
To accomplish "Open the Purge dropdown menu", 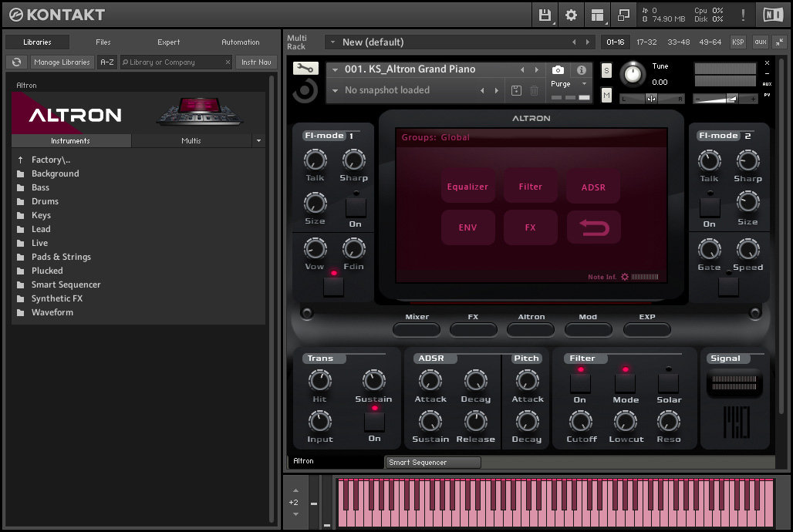I will (569, 84).
